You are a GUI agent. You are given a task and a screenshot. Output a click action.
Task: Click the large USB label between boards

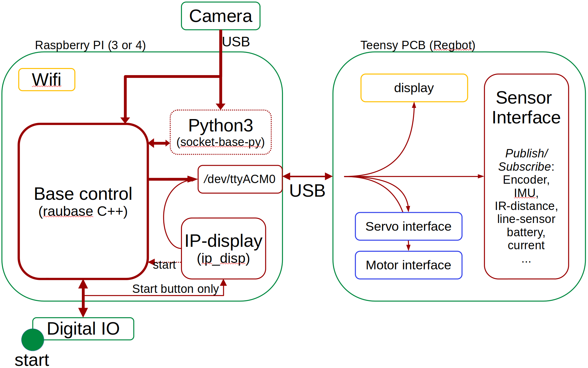[x=307, y=191]
